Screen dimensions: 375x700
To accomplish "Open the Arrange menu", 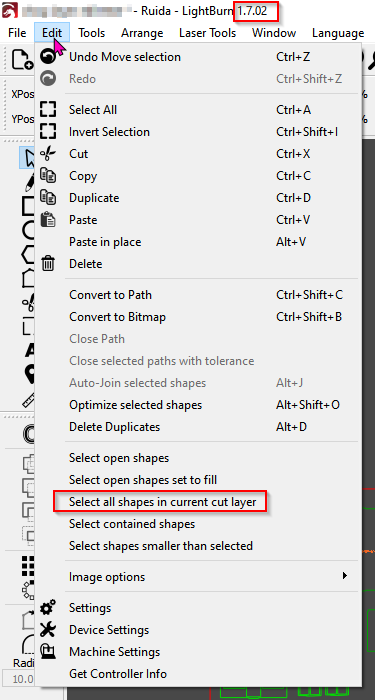I will click(x=142, y=33).
